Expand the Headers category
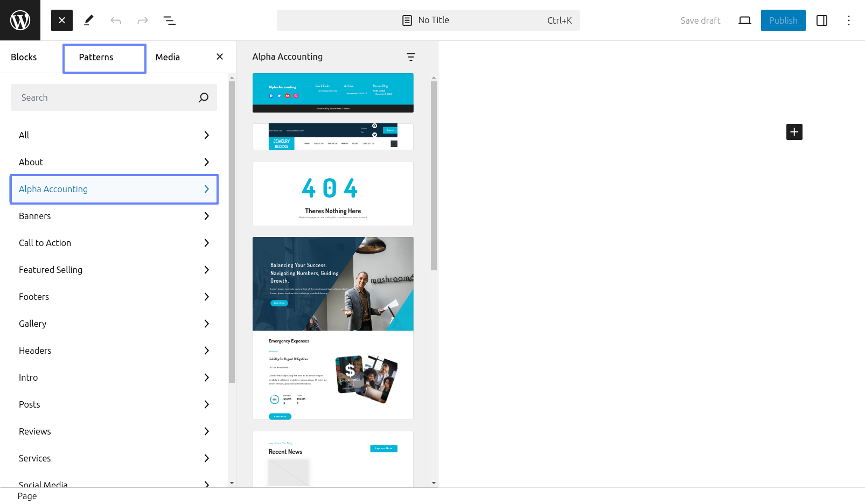Screen dimensions: 865x504 (x=114, y=351)
